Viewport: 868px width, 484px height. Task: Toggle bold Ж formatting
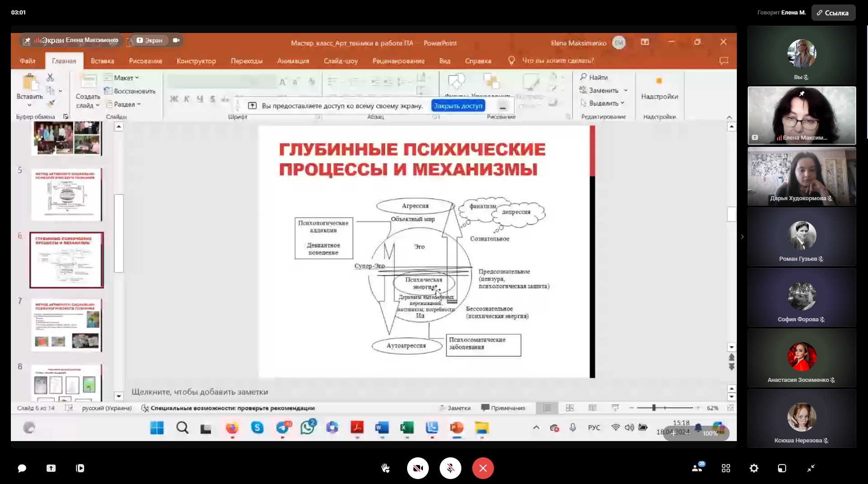coord(174,99)
